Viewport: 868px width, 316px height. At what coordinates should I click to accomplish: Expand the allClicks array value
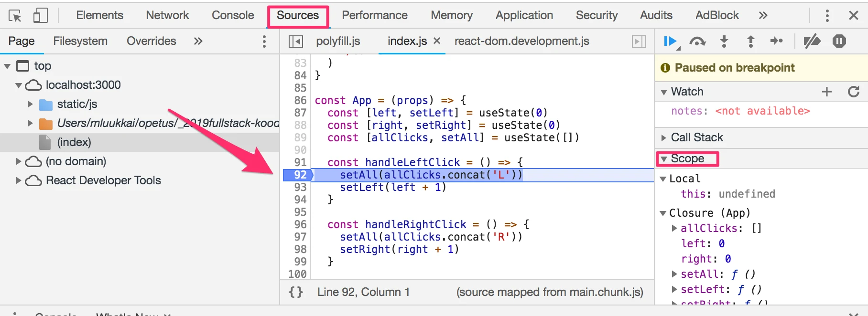(674, 228)
